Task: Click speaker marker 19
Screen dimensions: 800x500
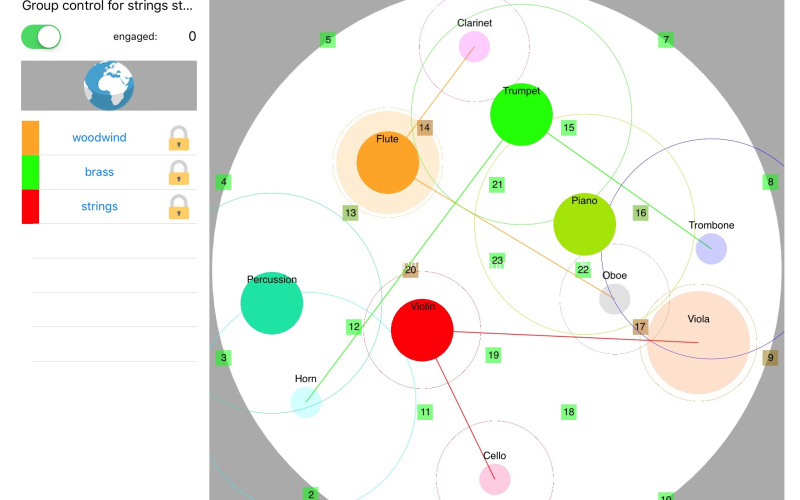Action: [493, 355]
